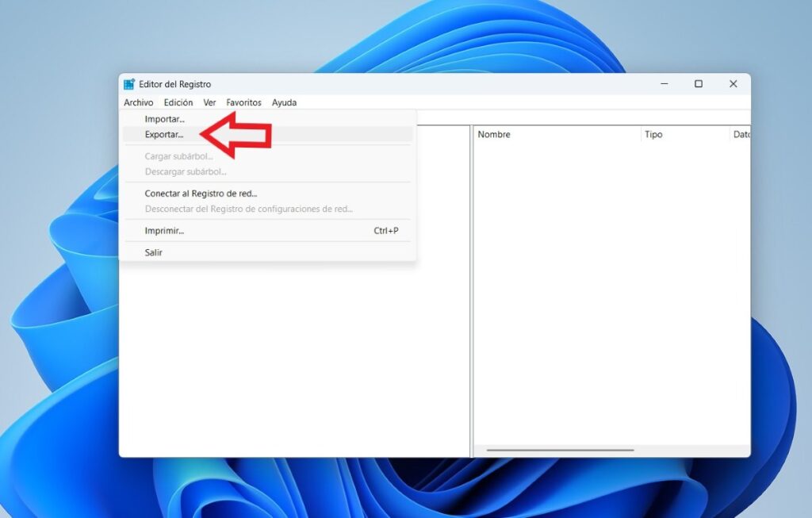Select the Importar menu command
This screenshot has width=812, height=518.
[164, 118]
